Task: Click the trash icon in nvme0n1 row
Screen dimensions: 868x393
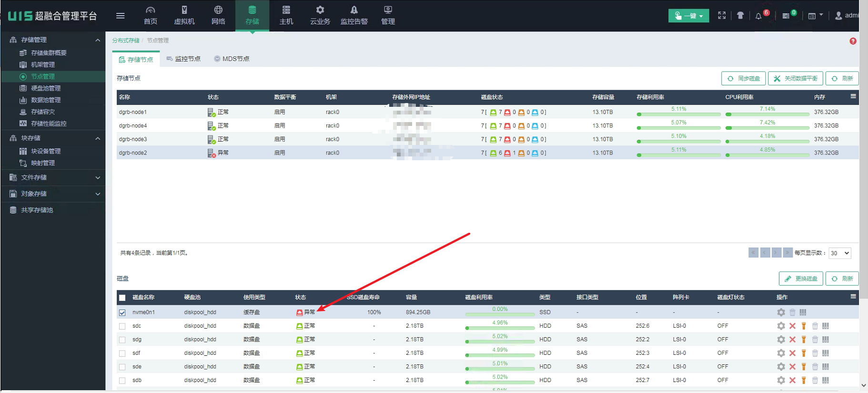Action: 792,312
